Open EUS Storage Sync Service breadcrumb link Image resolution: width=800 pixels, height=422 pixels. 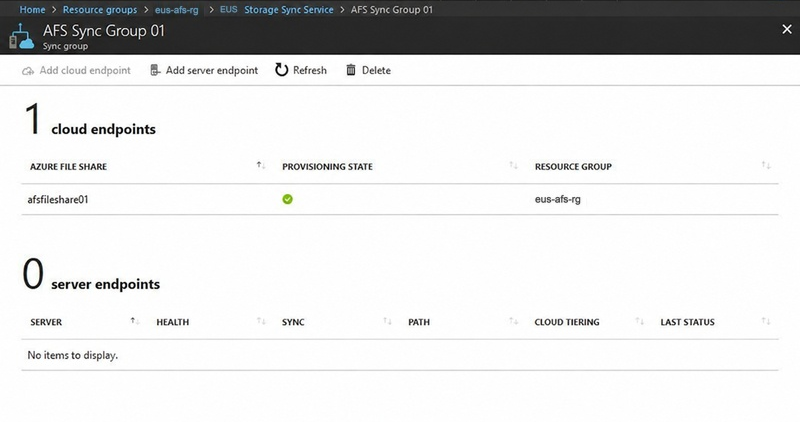[x=277, y=9]
